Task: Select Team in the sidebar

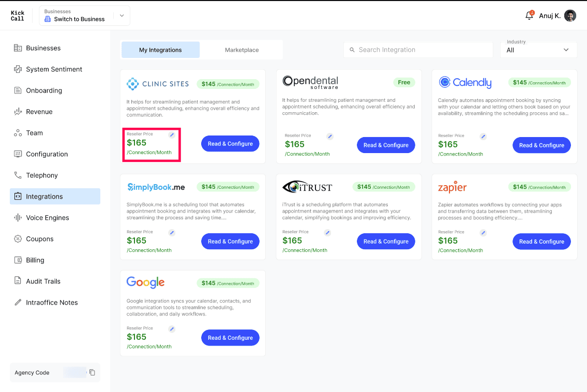Action: point(55,133)
